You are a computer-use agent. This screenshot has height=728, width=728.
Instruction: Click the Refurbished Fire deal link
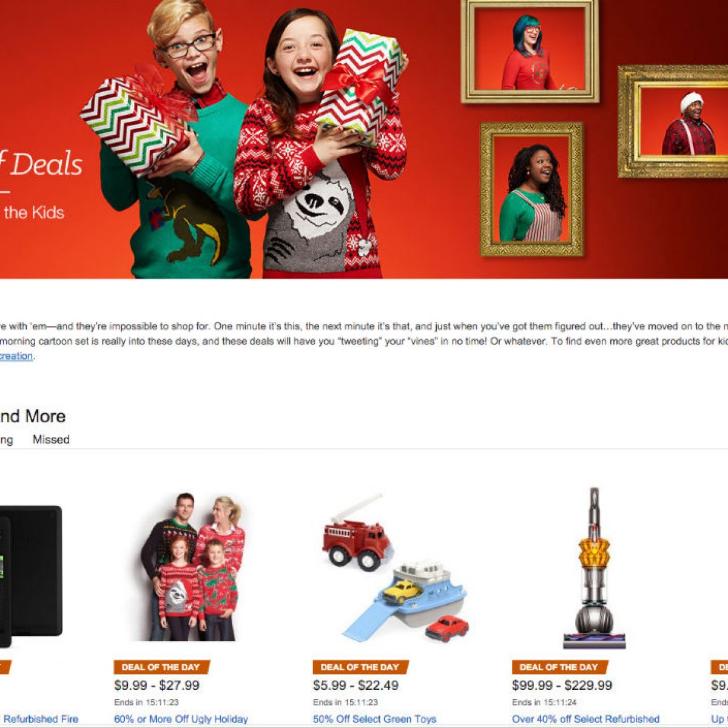pos(40,719)
